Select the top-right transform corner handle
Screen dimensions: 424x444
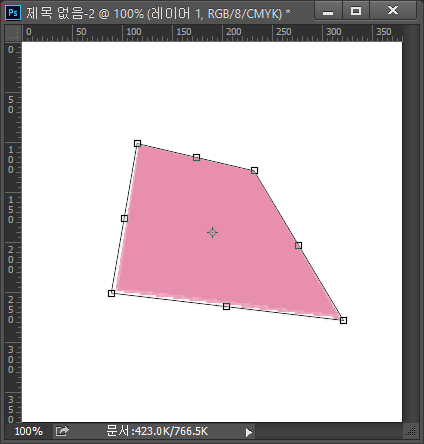[254, 171]
